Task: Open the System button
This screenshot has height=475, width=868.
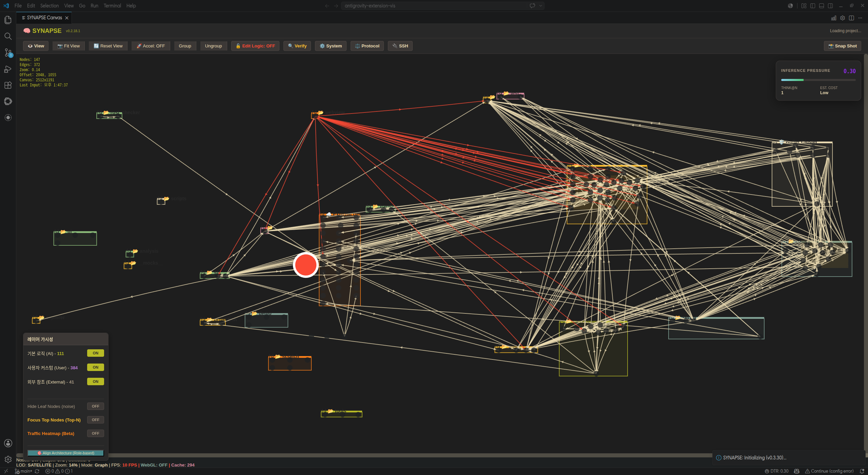Action: (x=331, y=46)
